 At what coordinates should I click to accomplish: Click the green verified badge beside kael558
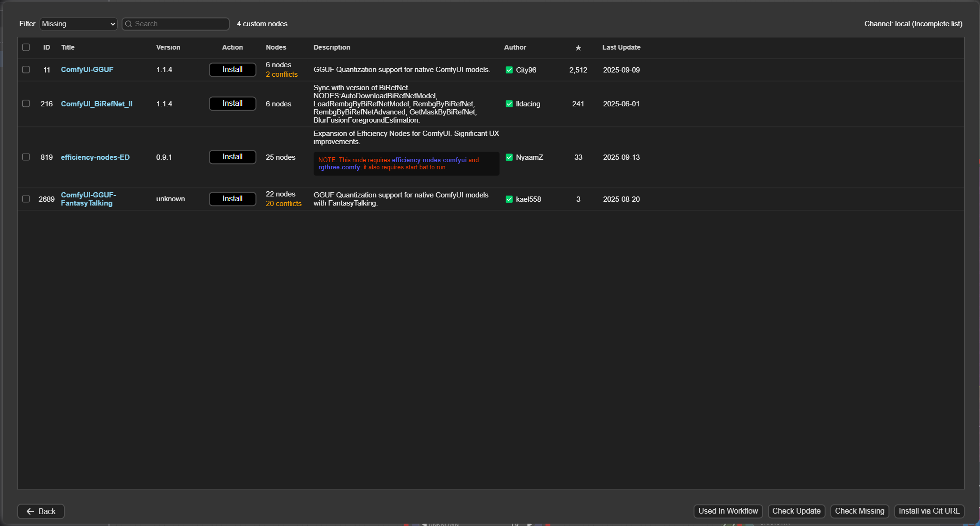click(x=509, y=199)
